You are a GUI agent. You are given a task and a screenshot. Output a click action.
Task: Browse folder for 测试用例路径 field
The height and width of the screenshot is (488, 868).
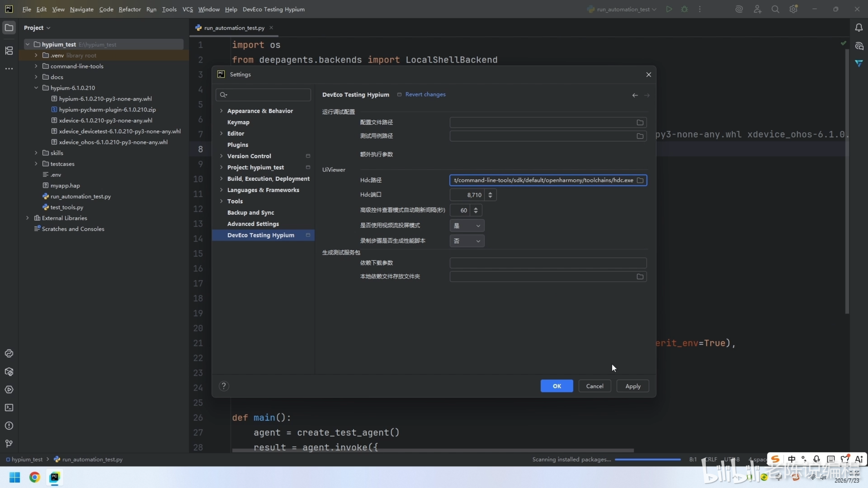coord(640,136)
